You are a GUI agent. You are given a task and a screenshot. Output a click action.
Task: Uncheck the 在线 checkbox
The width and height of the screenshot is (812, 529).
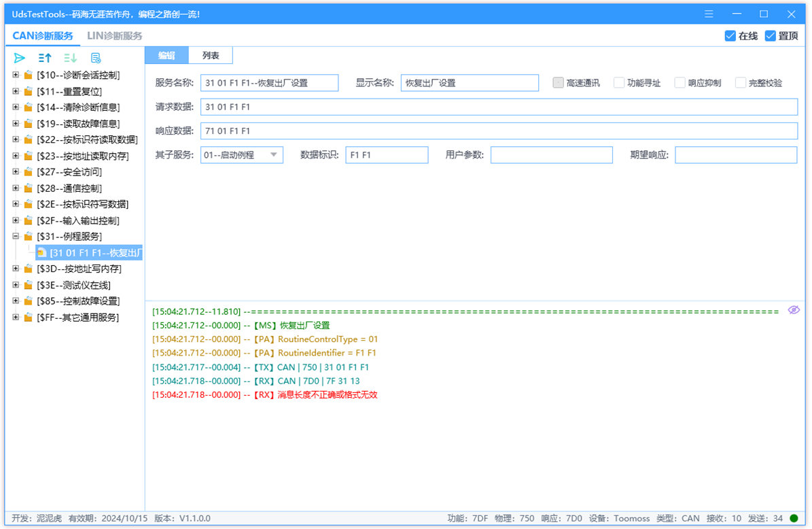tap(730, 36)
